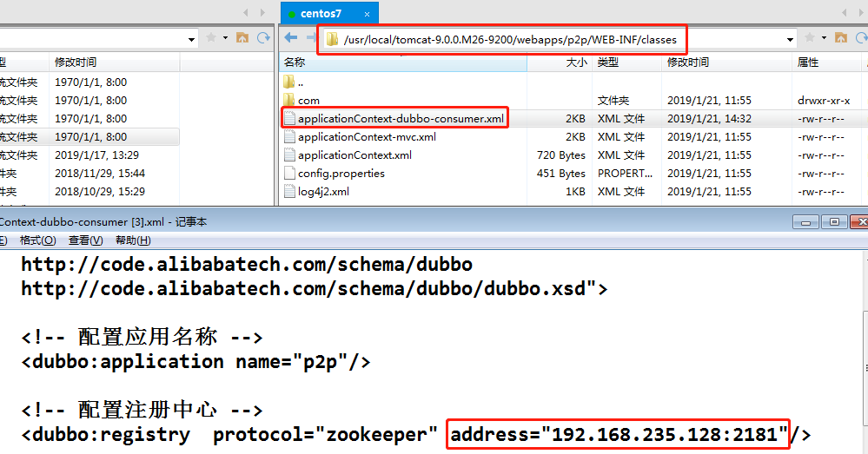Image resolution: width=868 pixels, height=454 pixels.
Task: Sort remote files by 属性 column
Action: (x=808, y=63)
